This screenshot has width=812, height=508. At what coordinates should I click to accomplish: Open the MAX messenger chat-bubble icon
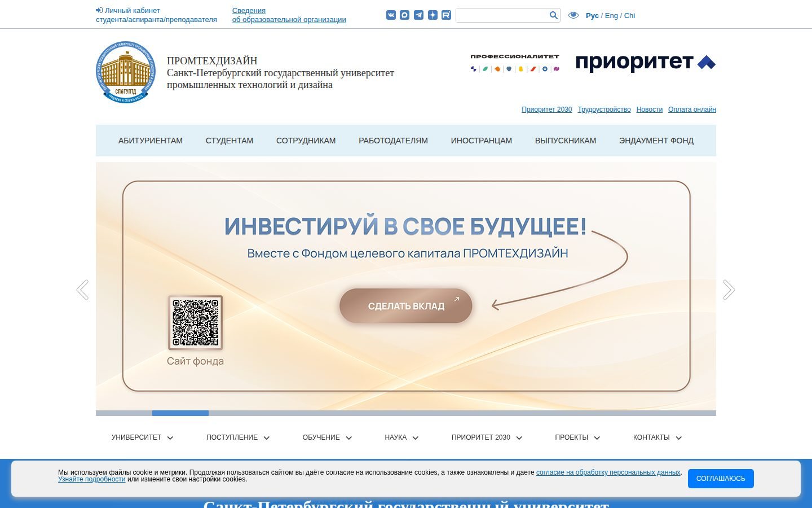pyautogui.click(x=405, y=15)
